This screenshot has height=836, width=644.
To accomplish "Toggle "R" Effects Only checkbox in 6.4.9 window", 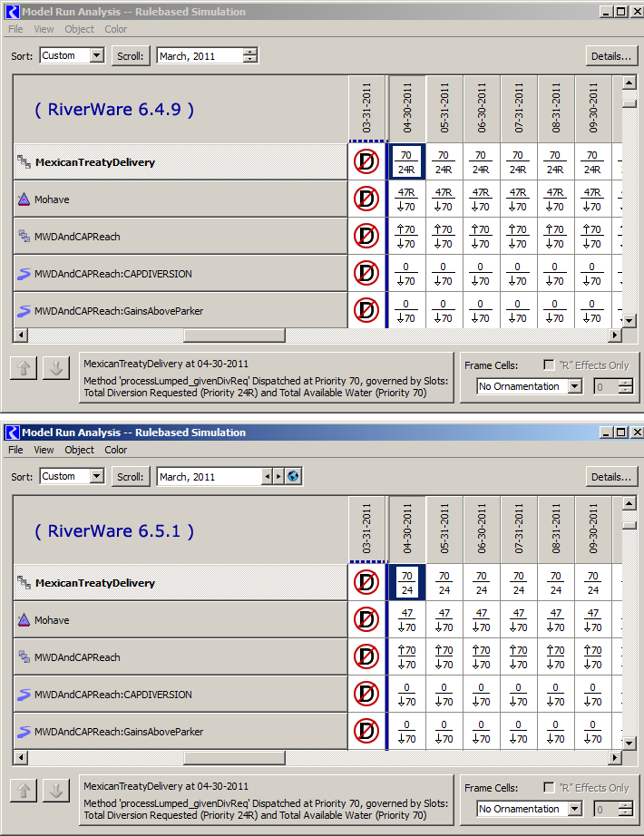I will coord(549,365).
